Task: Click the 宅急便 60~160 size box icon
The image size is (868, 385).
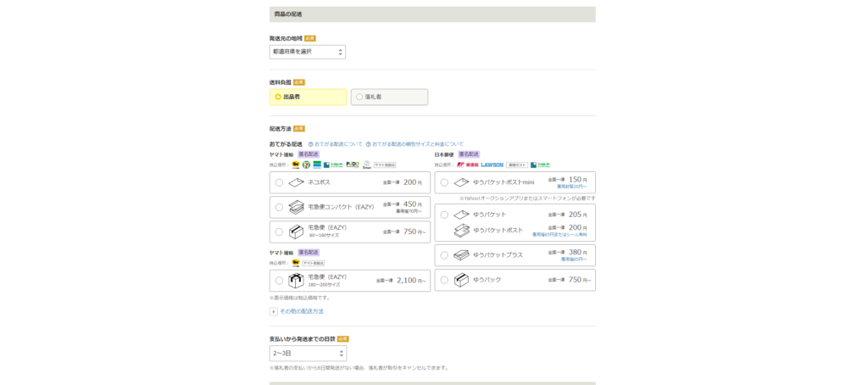Action: (x=296, y=232)
